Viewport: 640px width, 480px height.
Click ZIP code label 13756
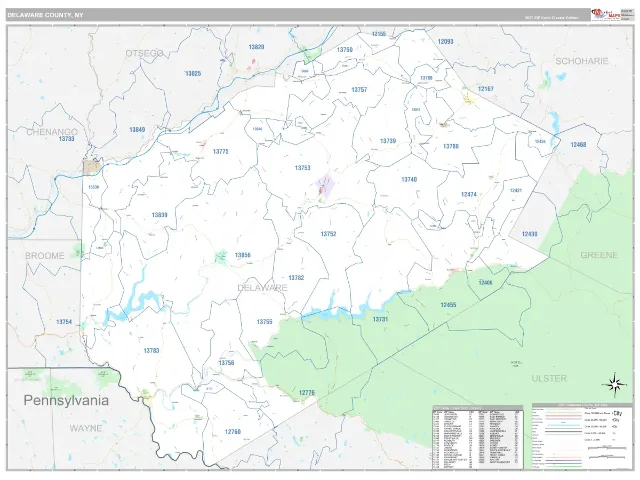click(226, 363)
